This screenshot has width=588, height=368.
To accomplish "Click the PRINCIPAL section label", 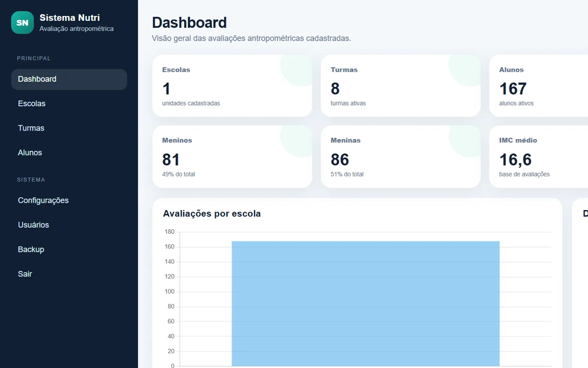I will (34, 58).
